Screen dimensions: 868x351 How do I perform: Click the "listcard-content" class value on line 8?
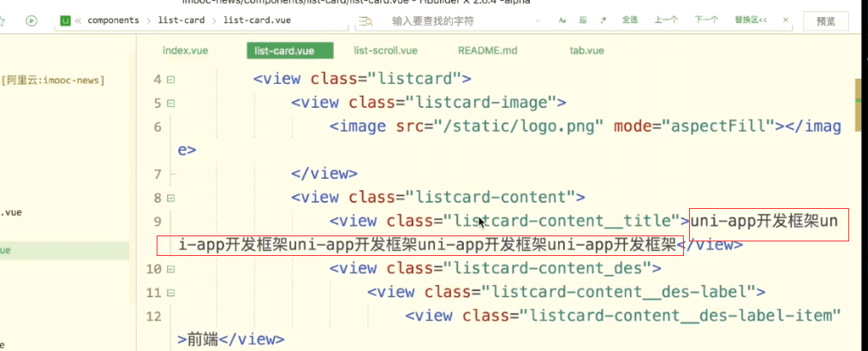pos(490,197)
